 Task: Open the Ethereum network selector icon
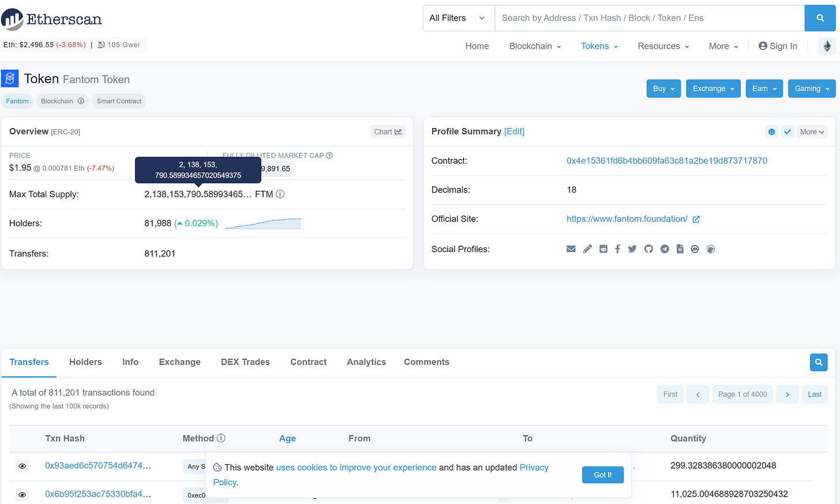tap(827, 46)
